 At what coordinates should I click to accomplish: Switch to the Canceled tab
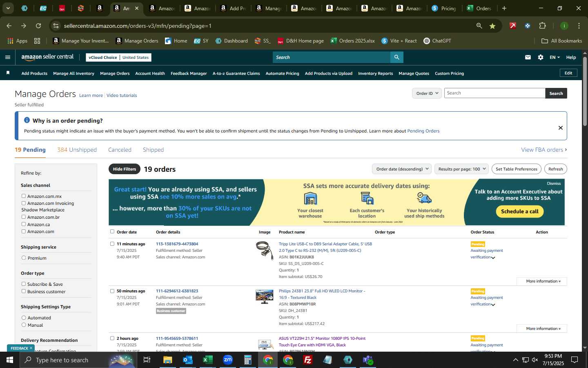click(120, 150)
